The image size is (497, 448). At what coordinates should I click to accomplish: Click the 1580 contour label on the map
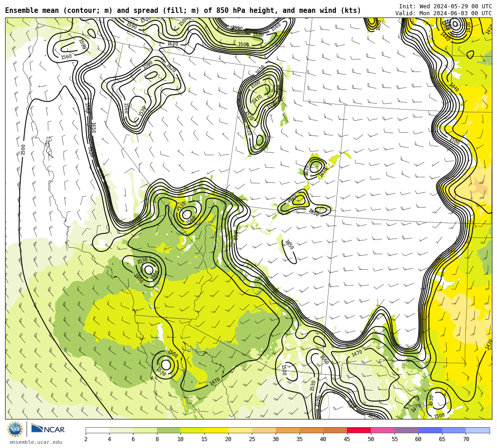284,370
